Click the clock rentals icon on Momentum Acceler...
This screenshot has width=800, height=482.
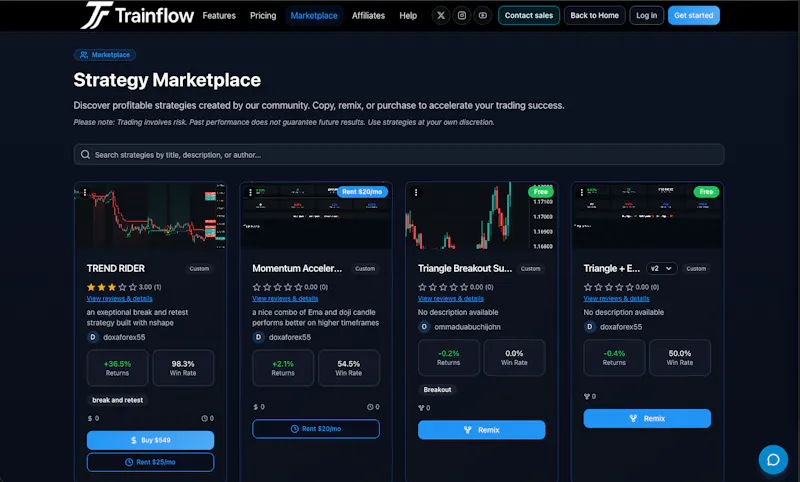pos(370,407)
